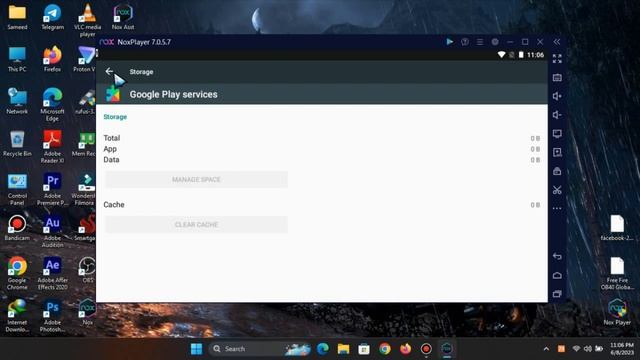Open the sidebar toolbox briefcase icon
This screenshot has width=640, height=360.
click(x=557, y=171)
